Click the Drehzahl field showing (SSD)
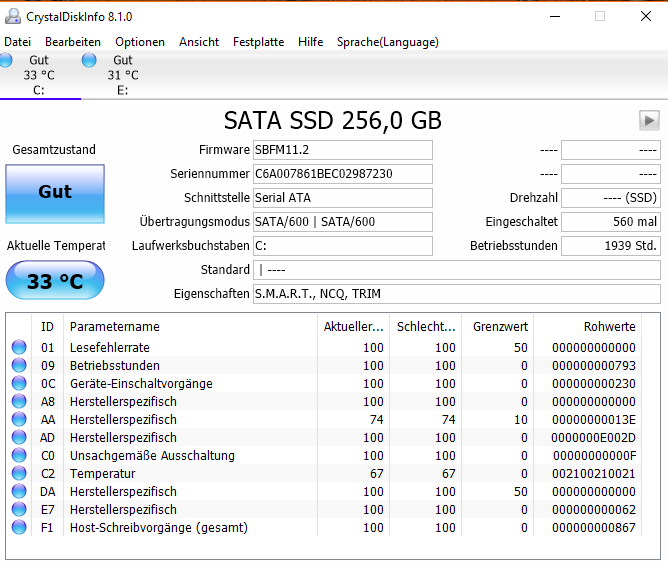Viewport: 668px width, 565px height. pos(611,198)
